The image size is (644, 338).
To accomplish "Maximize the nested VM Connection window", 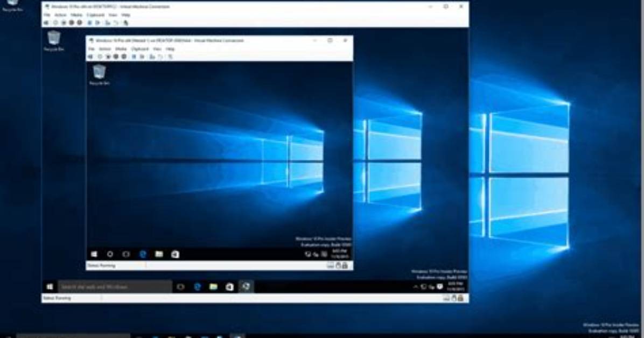I will coord(330,40).
